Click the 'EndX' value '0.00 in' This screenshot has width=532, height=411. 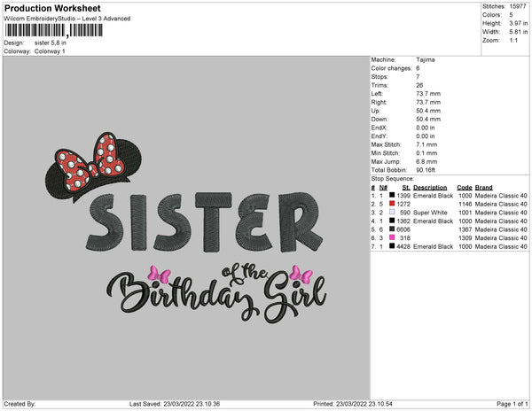tap(425, 128)
